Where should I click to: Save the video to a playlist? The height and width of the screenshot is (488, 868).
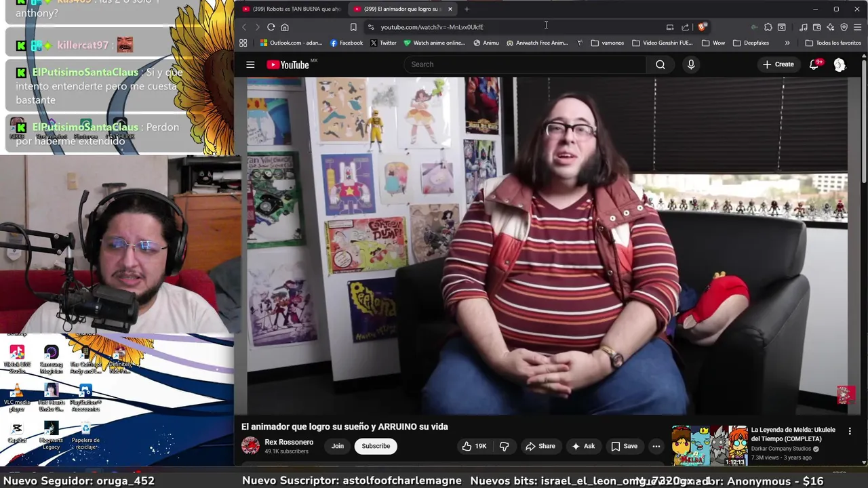tap(625, 446)
